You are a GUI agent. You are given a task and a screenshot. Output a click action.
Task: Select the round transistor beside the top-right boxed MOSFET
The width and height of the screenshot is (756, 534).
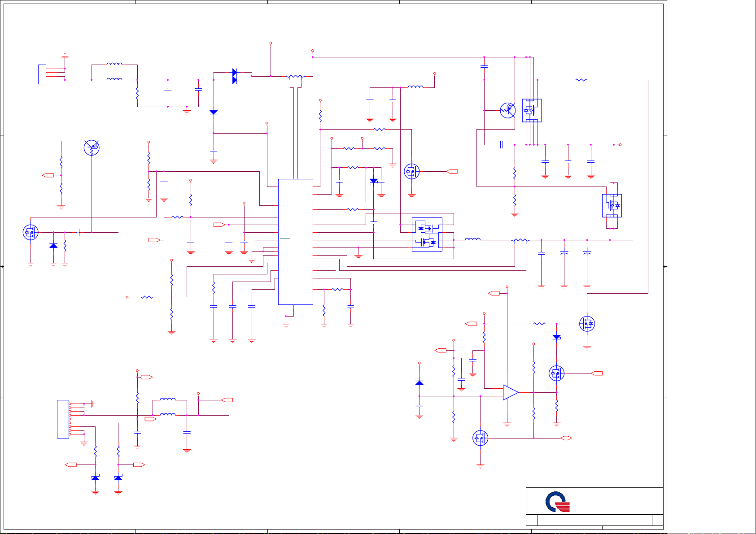click(x=508, y=110)
